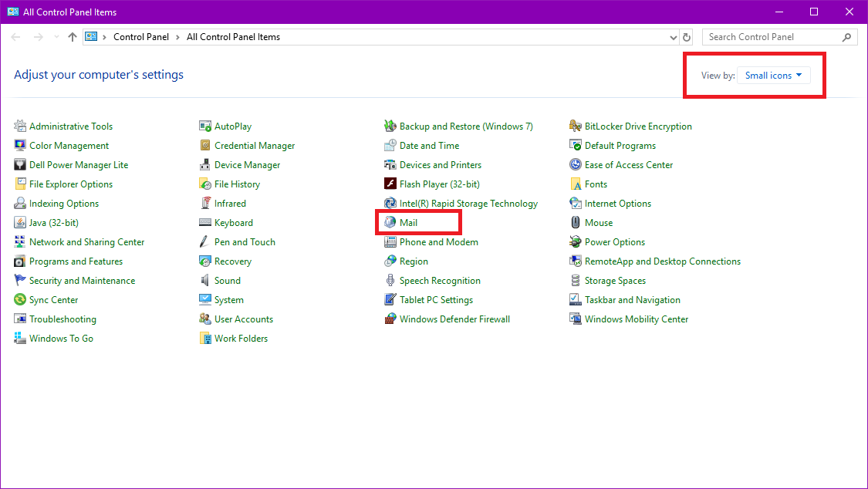Open the Default Programs link

(620, 146)
